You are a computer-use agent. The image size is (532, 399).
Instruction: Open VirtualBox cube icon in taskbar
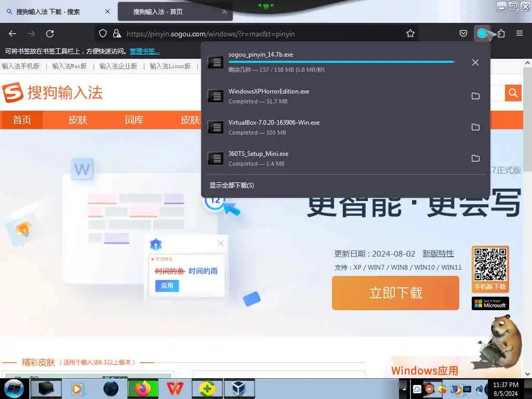click(x=239, y=389)
